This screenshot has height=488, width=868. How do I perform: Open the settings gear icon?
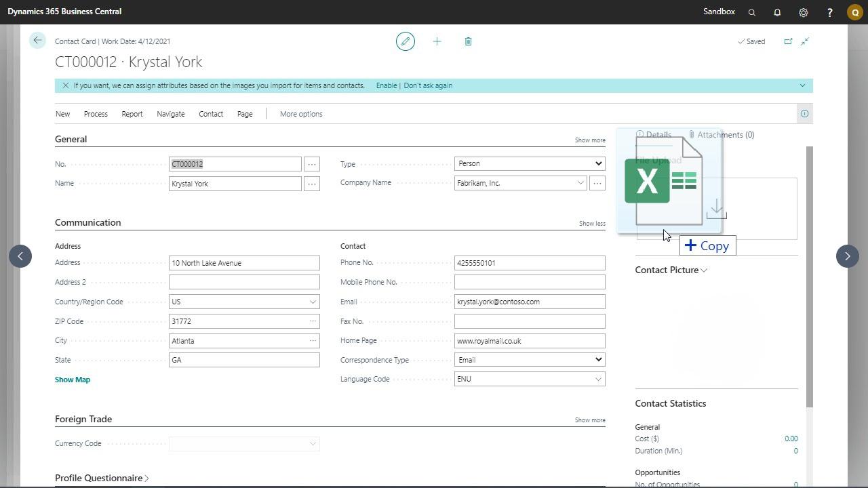point(803,12)
